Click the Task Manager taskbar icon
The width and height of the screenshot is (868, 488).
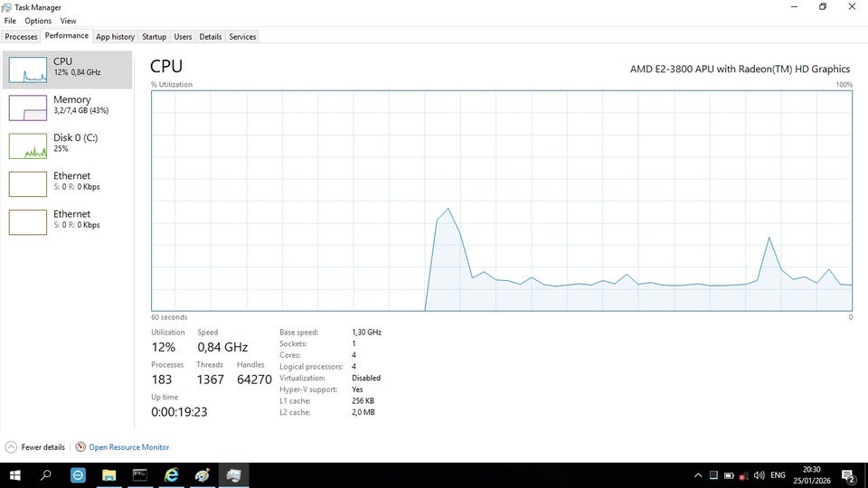point(233,475)
